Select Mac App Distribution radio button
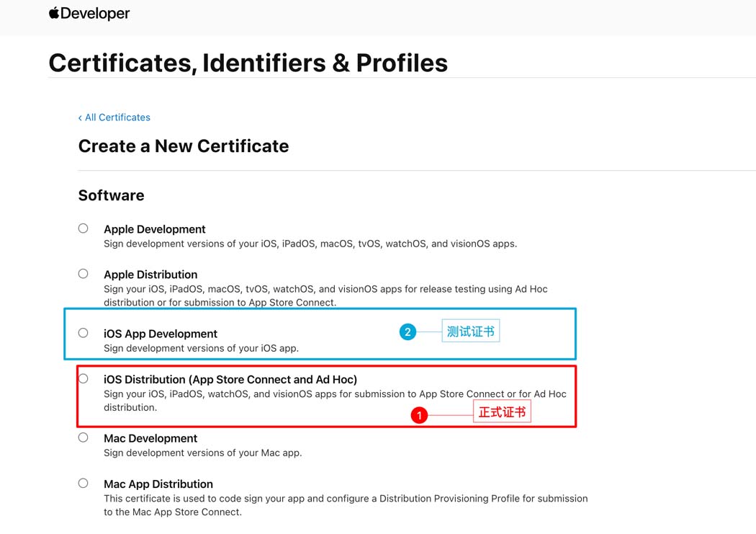Screen dimensions: 756x534 (84, 483)
